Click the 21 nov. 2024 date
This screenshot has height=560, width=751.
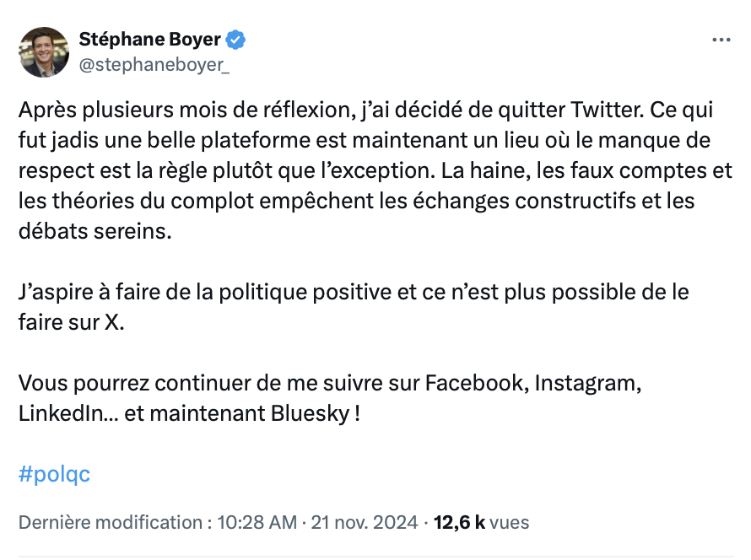click(365, 522)
